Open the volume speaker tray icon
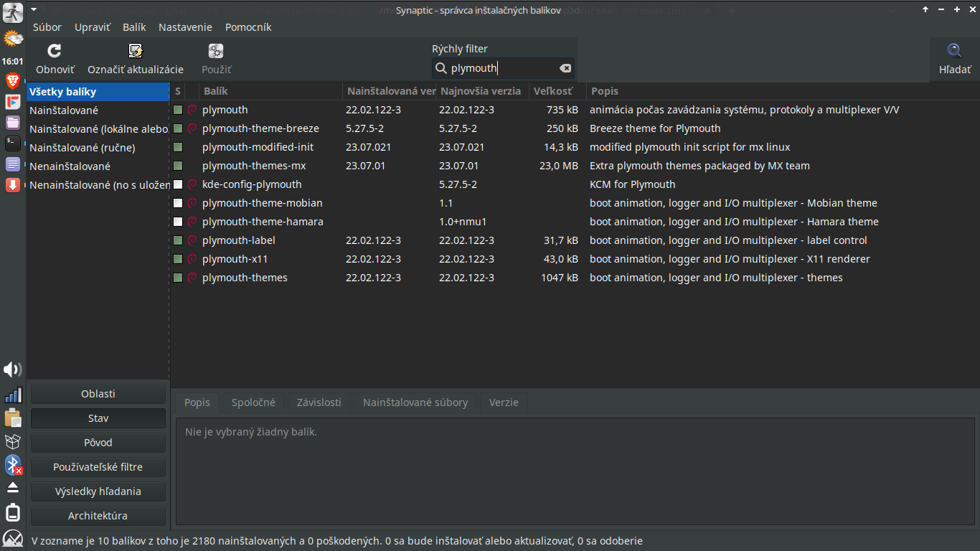 [13, 369]
